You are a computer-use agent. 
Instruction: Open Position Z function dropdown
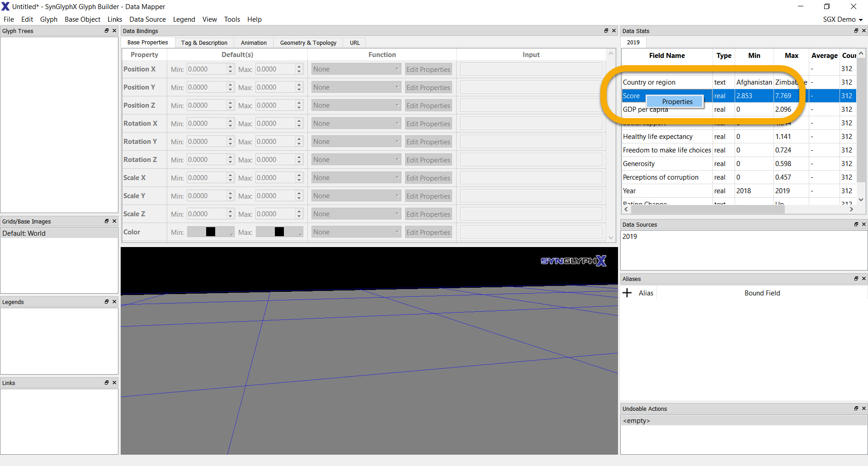(356, 105)
